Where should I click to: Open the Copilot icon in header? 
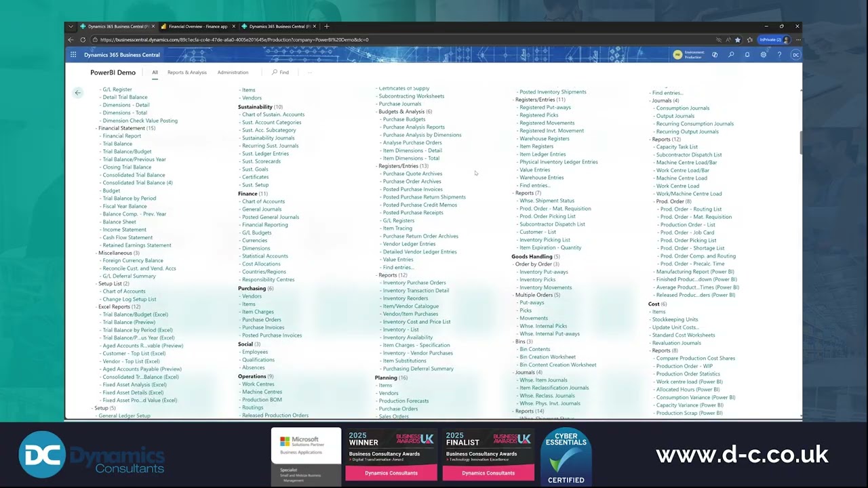point(715,55)
